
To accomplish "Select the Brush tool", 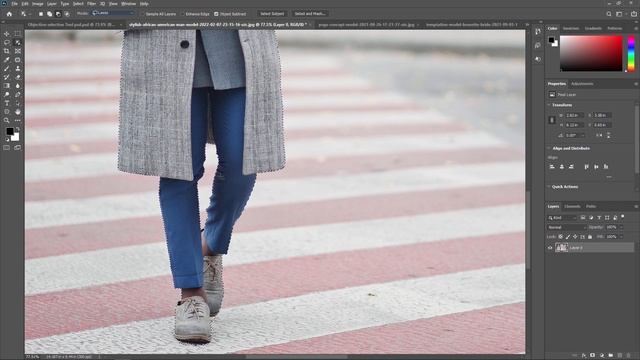I will point(7,69).
